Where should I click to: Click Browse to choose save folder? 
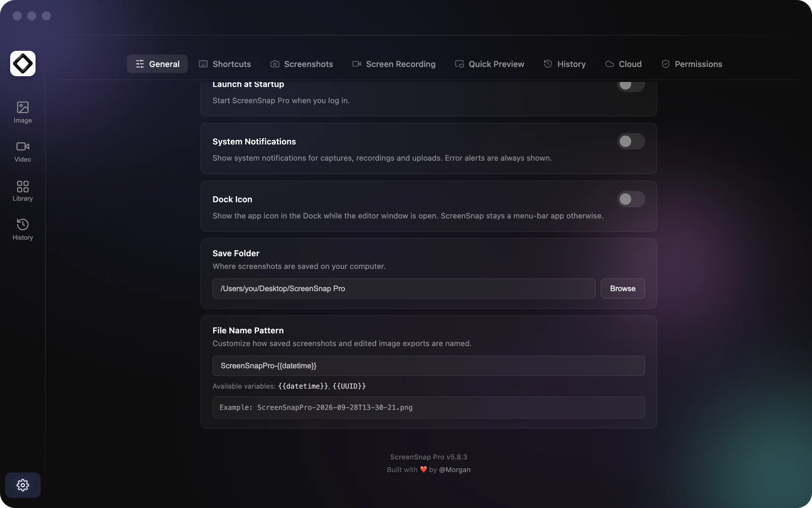623,289
